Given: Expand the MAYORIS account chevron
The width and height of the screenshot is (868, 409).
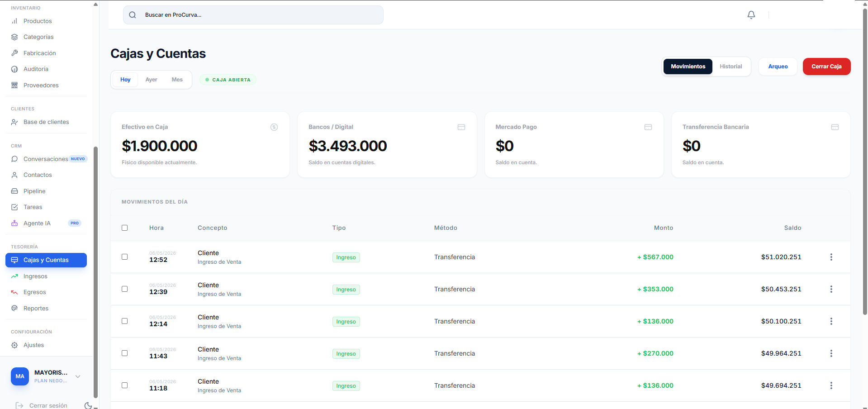Looking at the screenshot, I should click(78, 376).
